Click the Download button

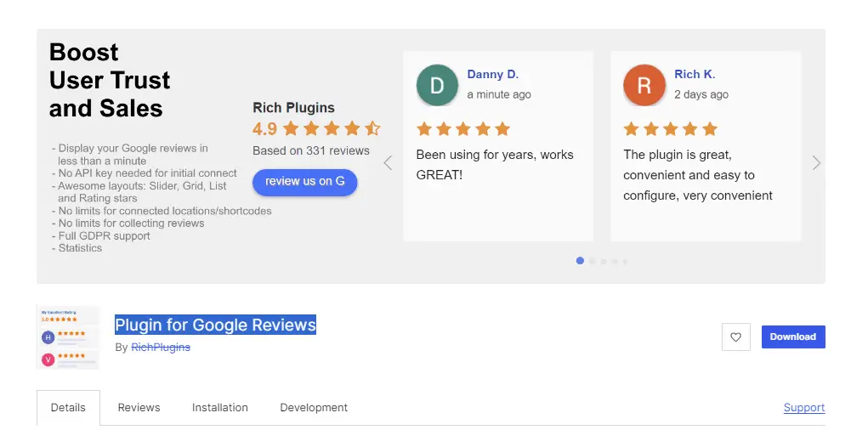793,337
